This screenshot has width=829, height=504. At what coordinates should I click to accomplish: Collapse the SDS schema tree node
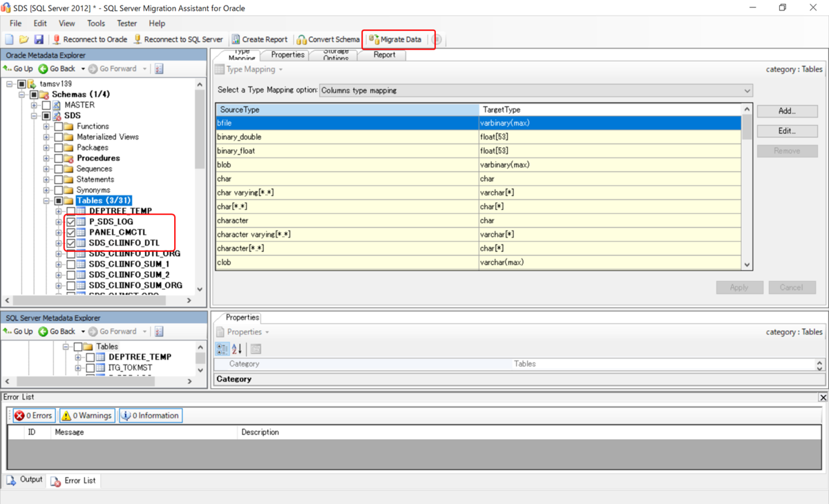tap(33, 115)
